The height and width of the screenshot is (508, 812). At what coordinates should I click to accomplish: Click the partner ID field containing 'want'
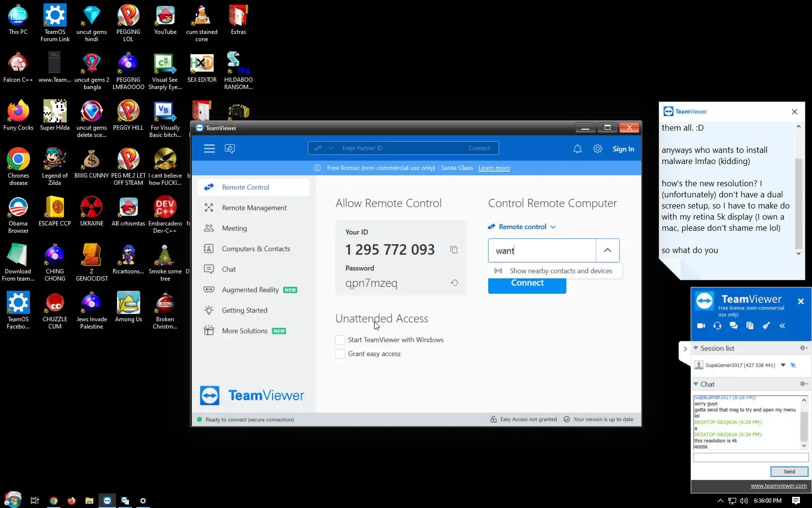tap(542, 251)
